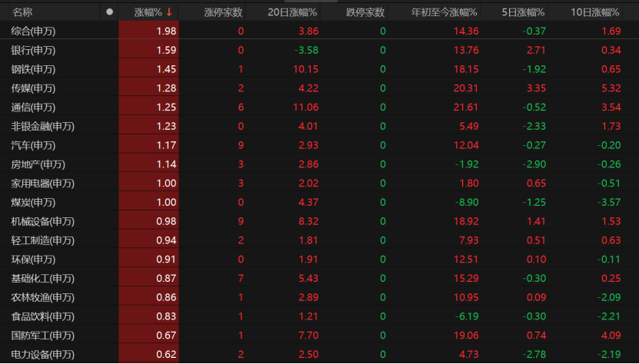Click the -2.78 5日涨幅 value for 电力设备
Viewport: 639px width, 364px height.
coord(534,355)
